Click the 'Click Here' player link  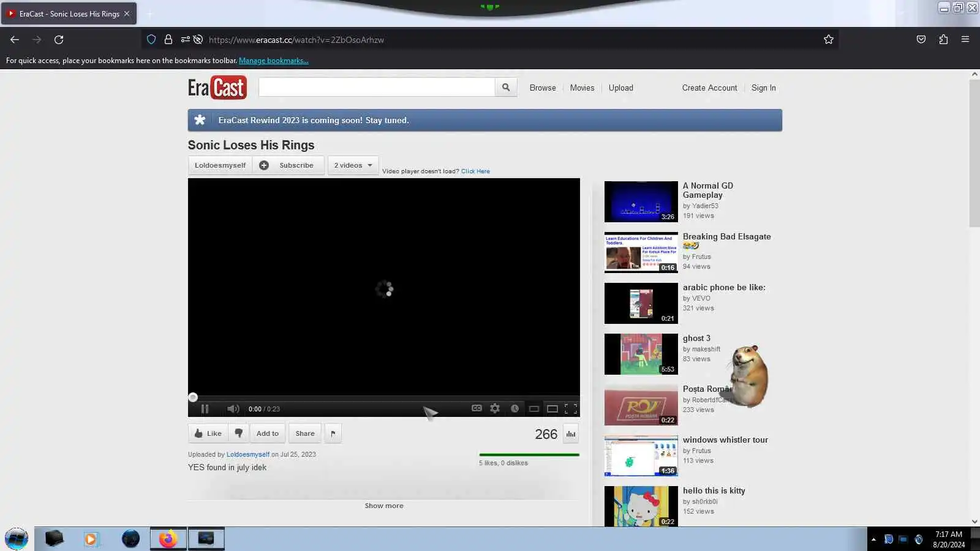pyautogui.click(x=475, y=171)
